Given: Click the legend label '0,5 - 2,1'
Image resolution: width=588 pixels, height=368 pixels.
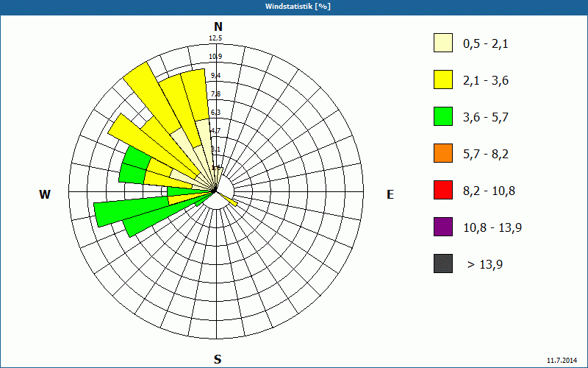Looking at the screenshot, I should [x=486, y=44].
